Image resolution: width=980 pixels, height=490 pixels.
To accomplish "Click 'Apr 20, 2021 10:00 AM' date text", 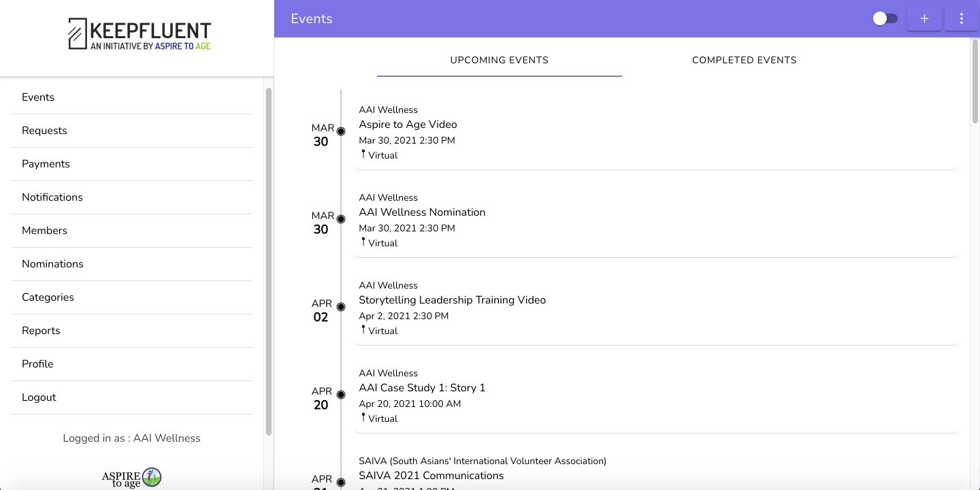I will 410,404.
